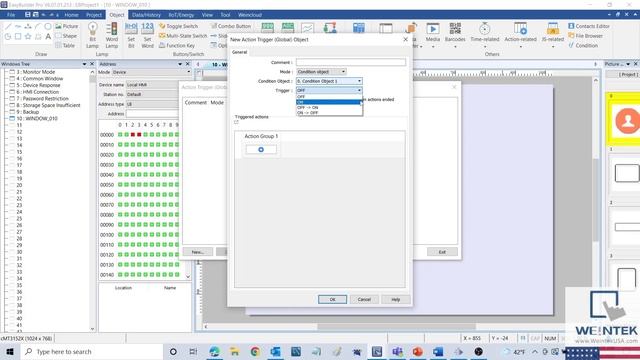Screen dimensions: 640x360
Task: Choose the Set Bit button object
Action: (x=131, y=35)
